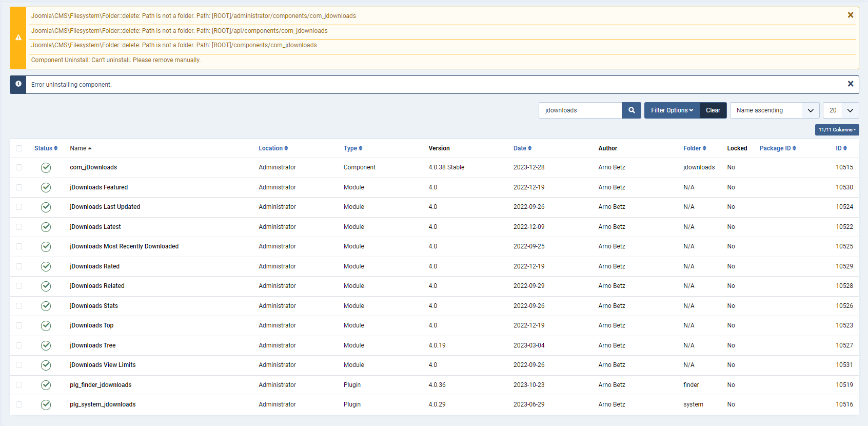
Task: Toggle status icon for jDownloads Rated
Action: click(46, 266)
